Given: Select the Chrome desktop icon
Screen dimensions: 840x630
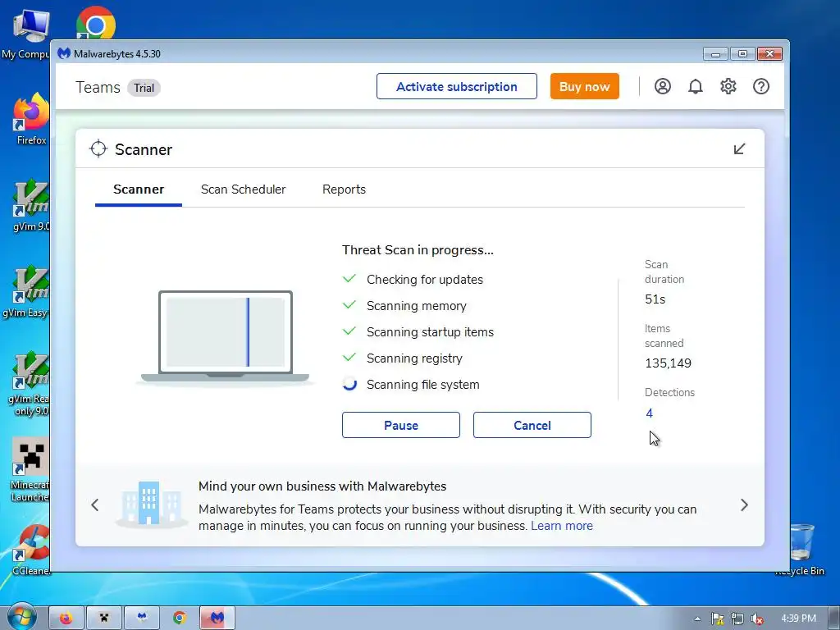Looking at the screenshot, I should click(95, 22).
